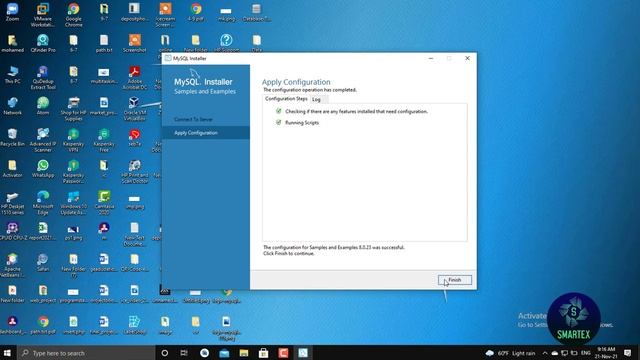Select the Recycle Bin desktop icon
Viewport: 640px width, 360px height.
[12, 137]
